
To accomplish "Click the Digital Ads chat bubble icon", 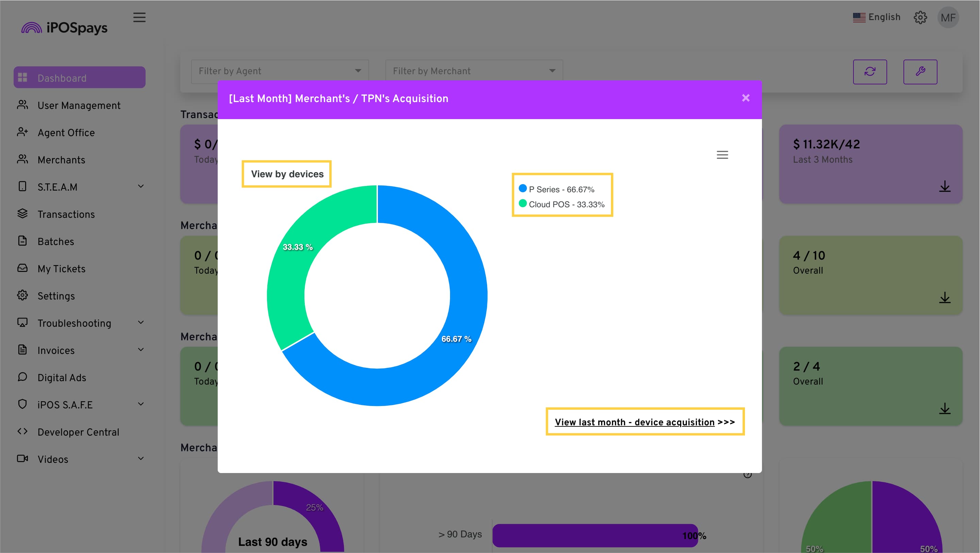I will [x=22, y=377].
